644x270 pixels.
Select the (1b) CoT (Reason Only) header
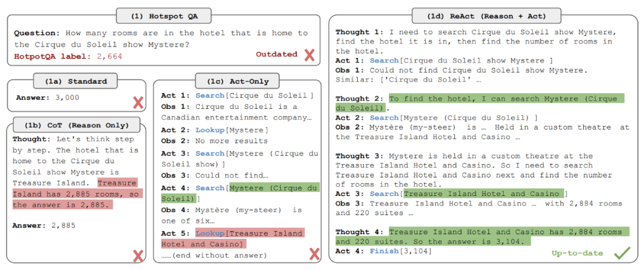point(77,125)
